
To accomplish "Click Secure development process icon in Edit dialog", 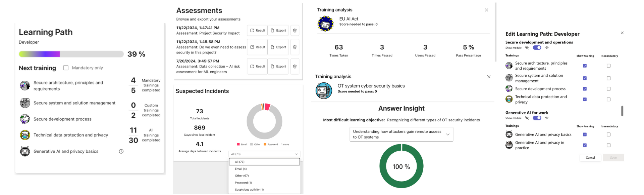I will (509, 89).
